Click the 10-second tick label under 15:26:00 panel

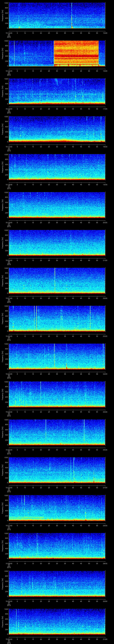point(25,487)
